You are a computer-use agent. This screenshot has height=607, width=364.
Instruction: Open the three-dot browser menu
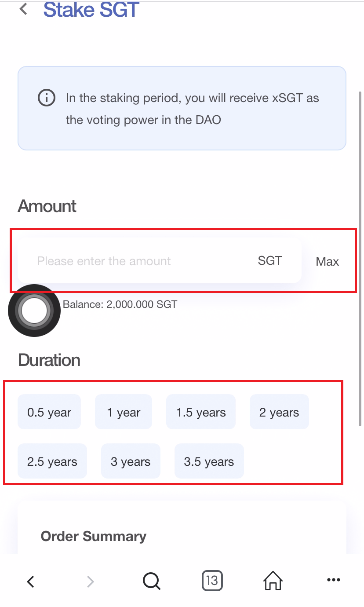point(334,581)
